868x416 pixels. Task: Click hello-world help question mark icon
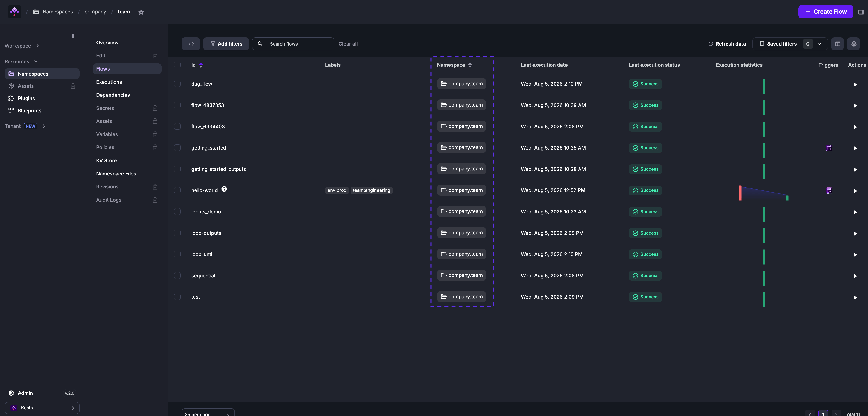224,189
